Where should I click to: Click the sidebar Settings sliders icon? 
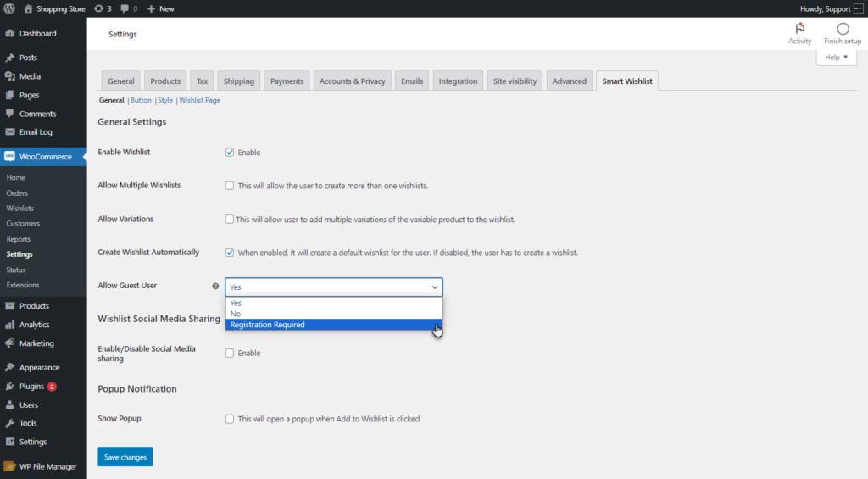[x=10, y=442]
